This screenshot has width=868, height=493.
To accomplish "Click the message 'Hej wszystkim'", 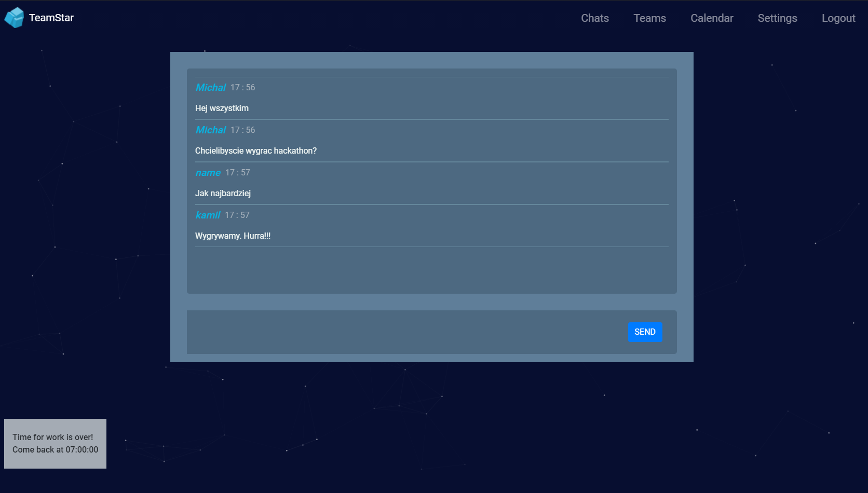I will point(222,108).
